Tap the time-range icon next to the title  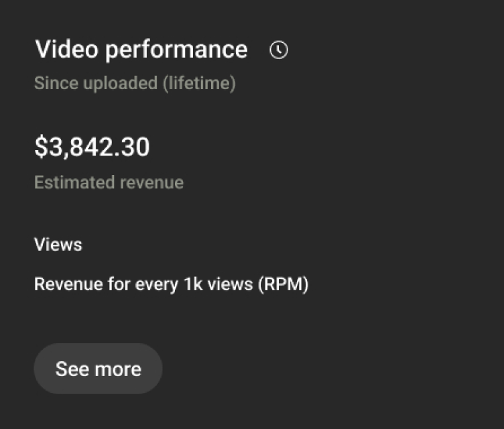pyautogui.click(x=279, y=50)
